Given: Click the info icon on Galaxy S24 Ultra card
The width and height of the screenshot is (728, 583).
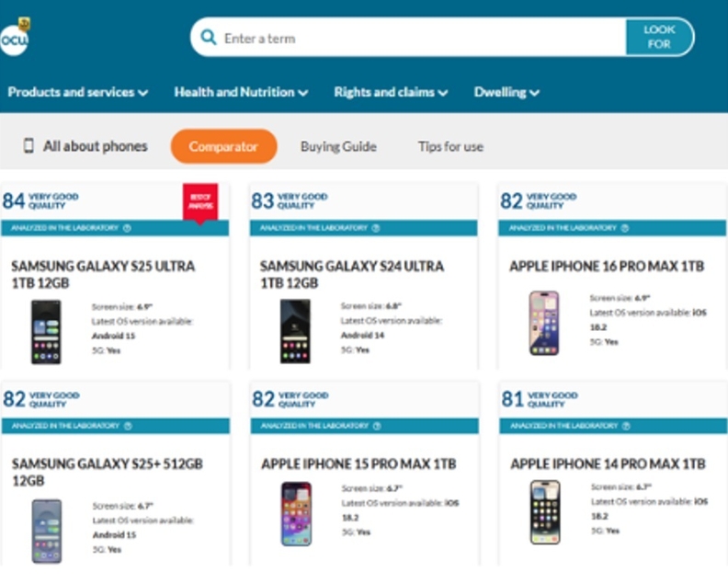Looking at the screenshot, I should pos(376,228).
